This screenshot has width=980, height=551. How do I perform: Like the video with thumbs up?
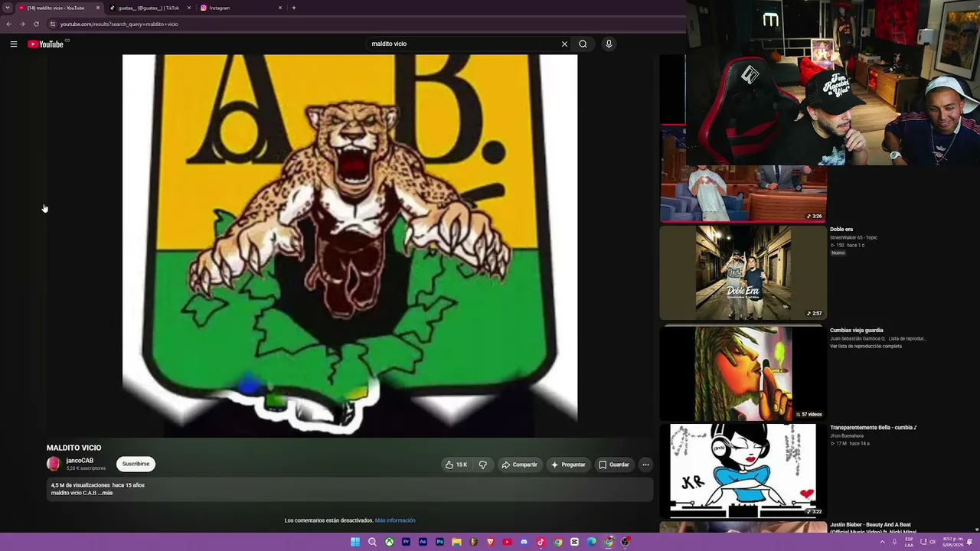pyautogui.click(x=457, y=465)
